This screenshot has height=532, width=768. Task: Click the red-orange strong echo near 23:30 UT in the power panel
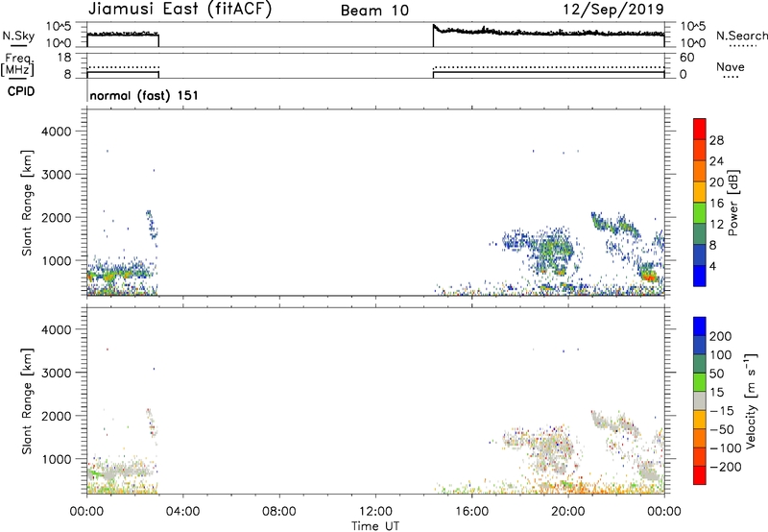[650, 277]
